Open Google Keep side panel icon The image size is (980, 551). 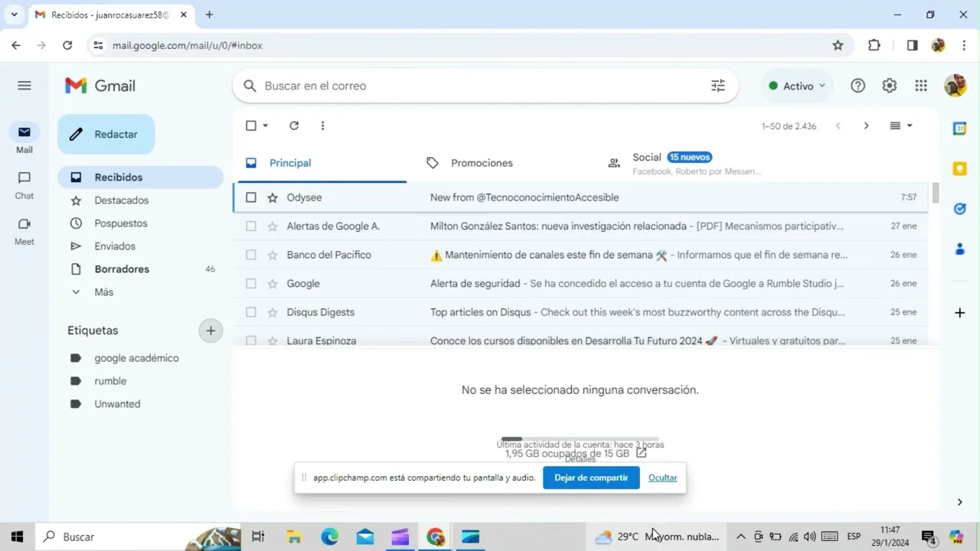[x=959, y=168]
